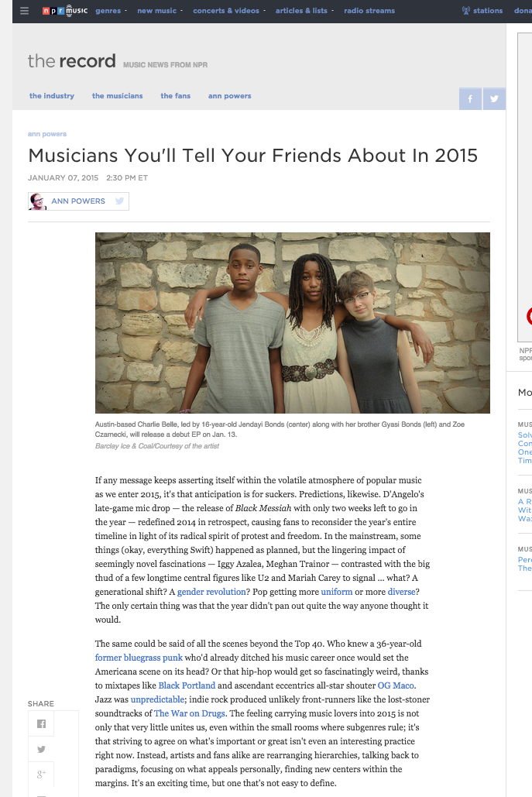Viewport: 532px width, 797px height.
Task: Share article via Google Plus icon
Action: point(42,774)
